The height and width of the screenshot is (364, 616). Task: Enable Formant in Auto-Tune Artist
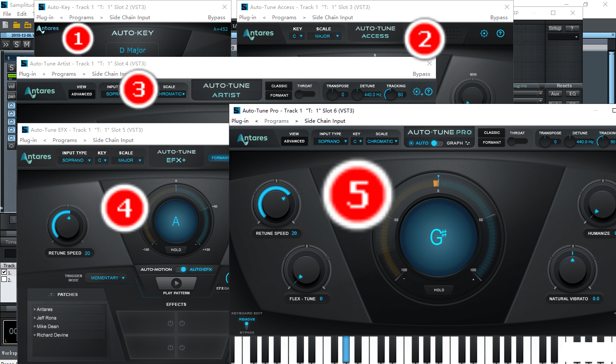(279, 95)
